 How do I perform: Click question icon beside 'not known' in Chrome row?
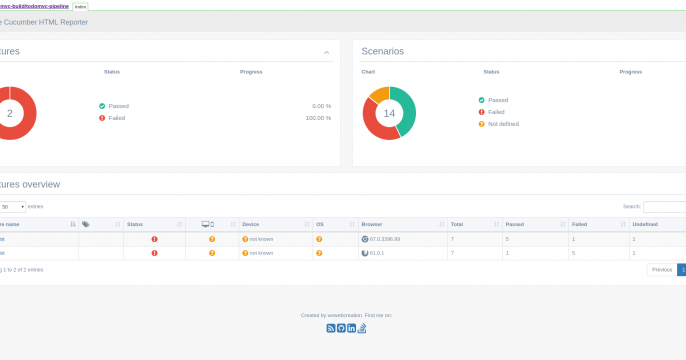[245, 239]
